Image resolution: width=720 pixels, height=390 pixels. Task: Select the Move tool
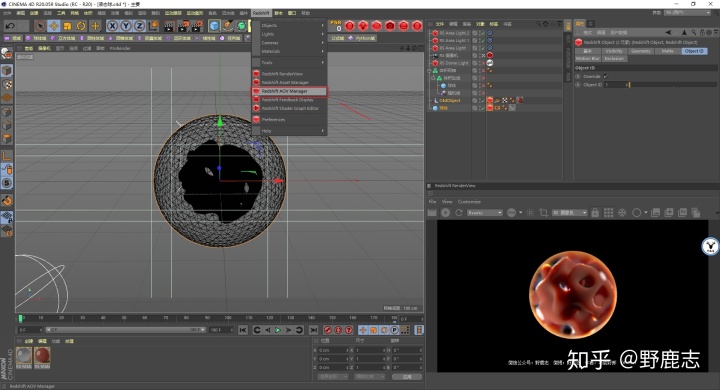click(x=54, y=26)
